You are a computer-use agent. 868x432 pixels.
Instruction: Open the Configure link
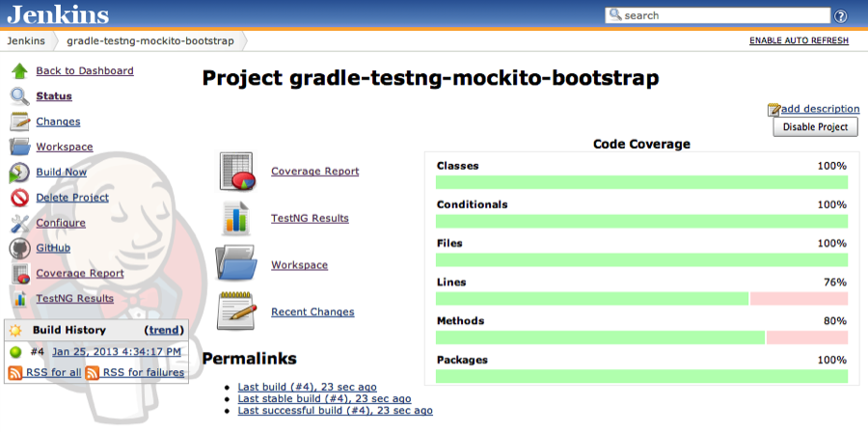coord(61,223)
